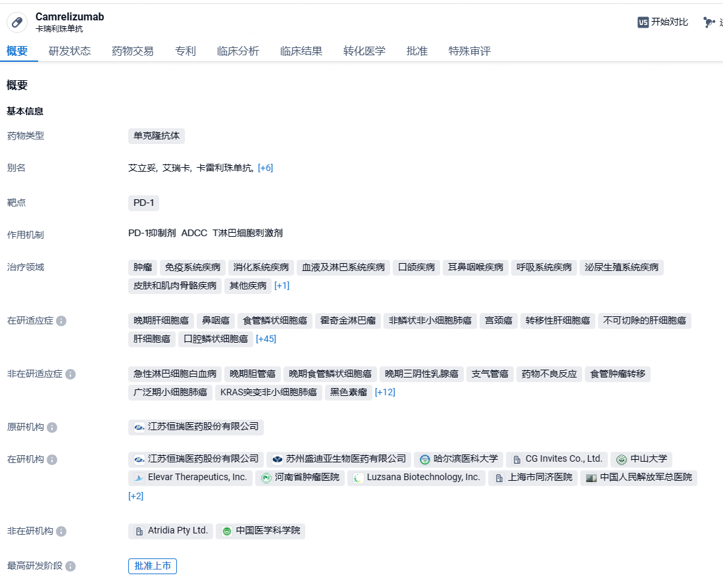Viewport: 723px width, 588px height.
Task: Select the 肿瘤 therapeutic area tag
Action: 143,268
